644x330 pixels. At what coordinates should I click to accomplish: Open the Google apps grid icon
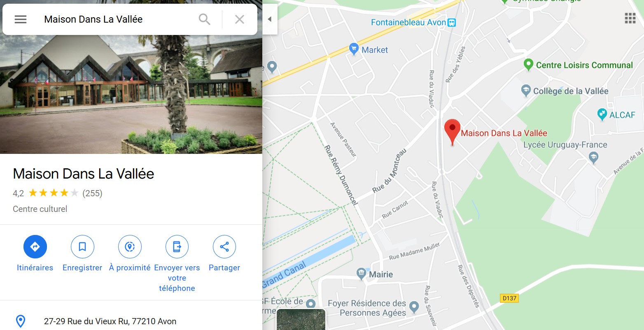click(630, 18)
